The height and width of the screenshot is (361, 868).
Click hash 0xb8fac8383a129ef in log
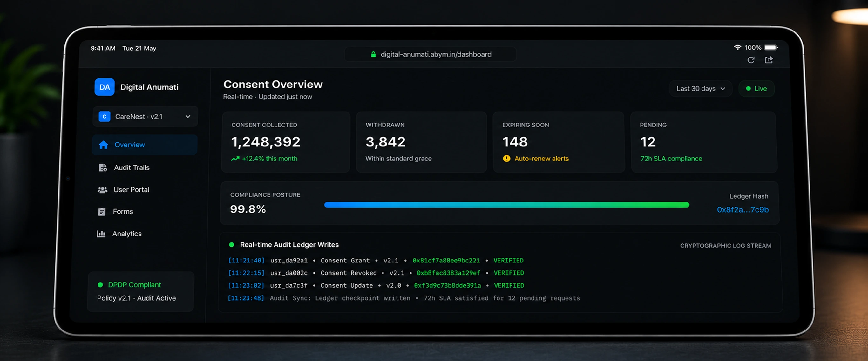(448, 273)
